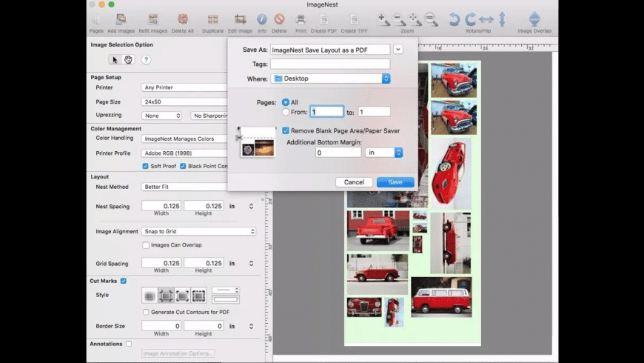Enable Generate Cut Contours for PDF
The image size is (644, 363).
click(x=146, y=312)
